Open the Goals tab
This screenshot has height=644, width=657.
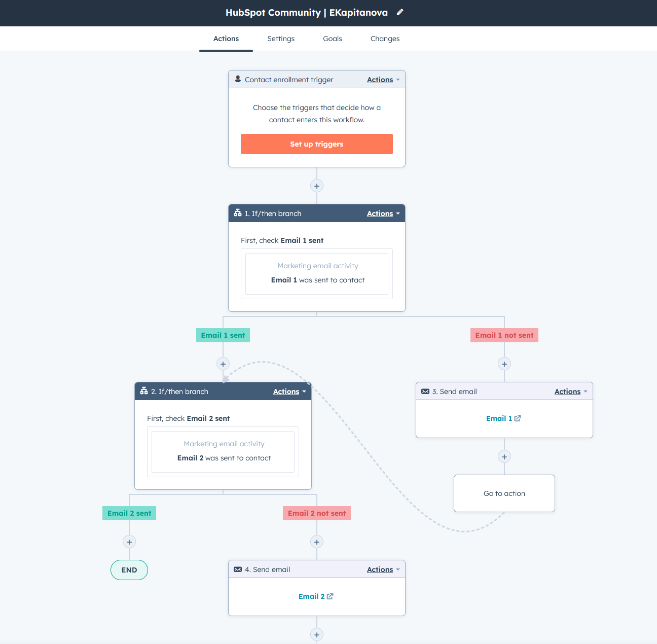[333, 39]
